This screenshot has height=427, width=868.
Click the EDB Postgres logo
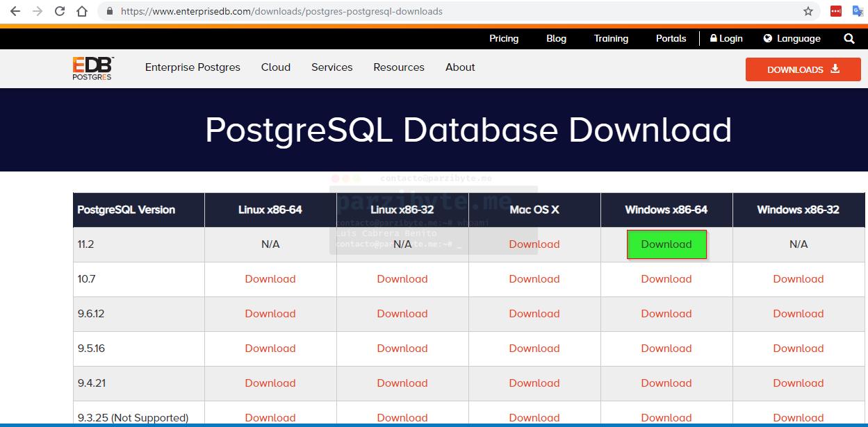tap(92, 69)
